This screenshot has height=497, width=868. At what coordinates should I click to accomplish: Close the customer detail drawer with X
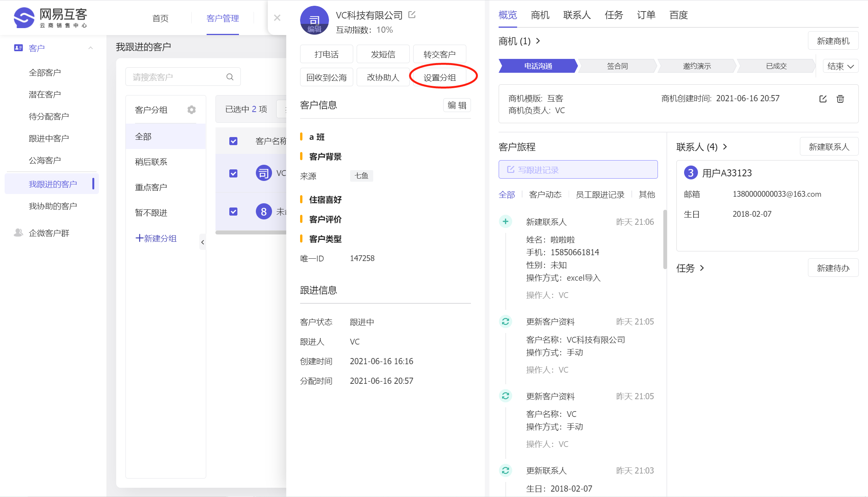[277, 18]
